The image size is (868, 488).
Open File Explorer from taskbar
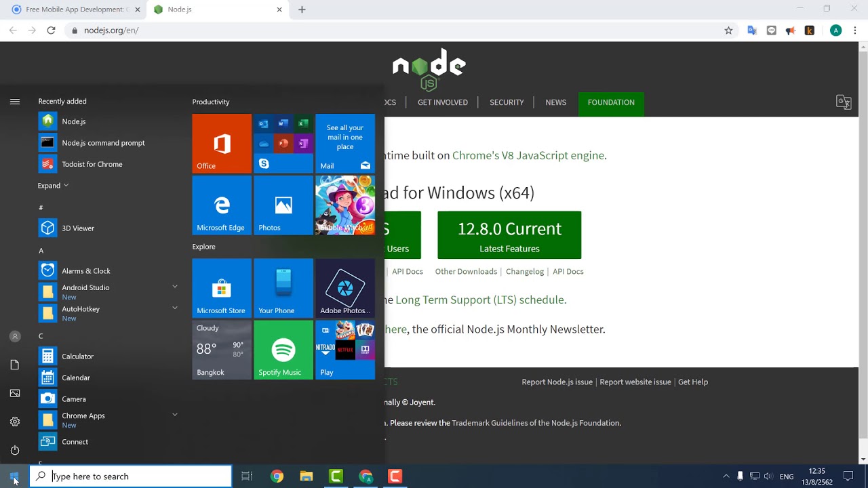point(307,476)
